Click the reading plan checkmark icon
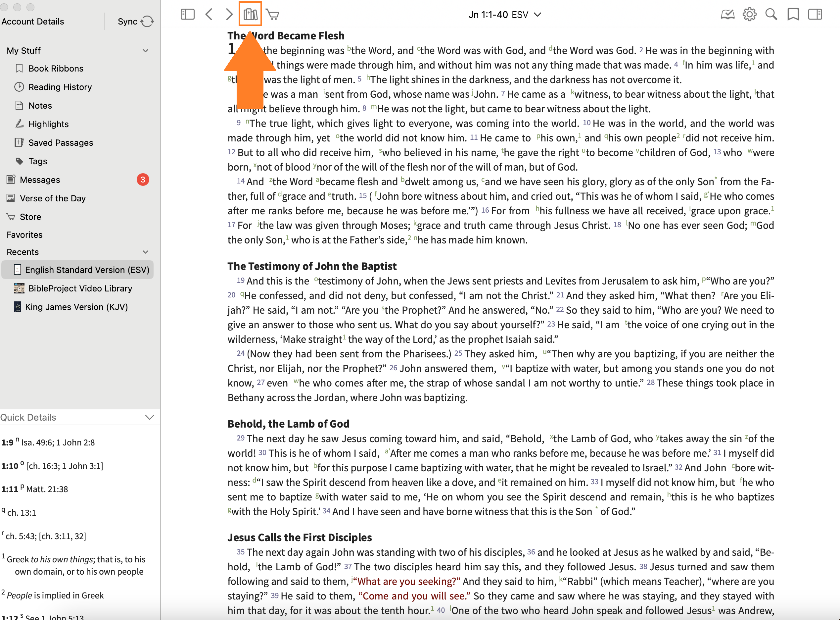 (x=727, y=15)
